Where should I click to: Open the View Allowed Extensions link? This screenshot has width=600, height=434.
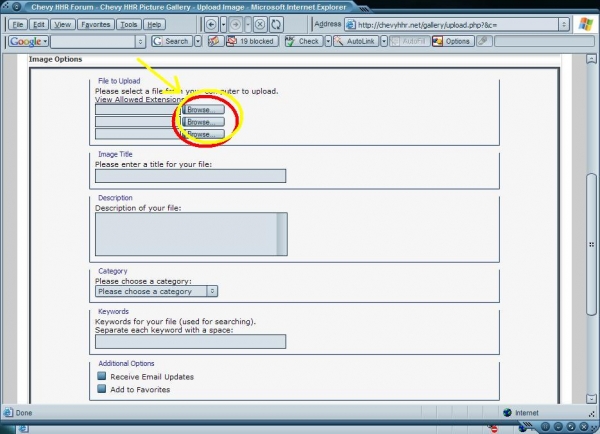pyautogui.click(x=138, y=100)
